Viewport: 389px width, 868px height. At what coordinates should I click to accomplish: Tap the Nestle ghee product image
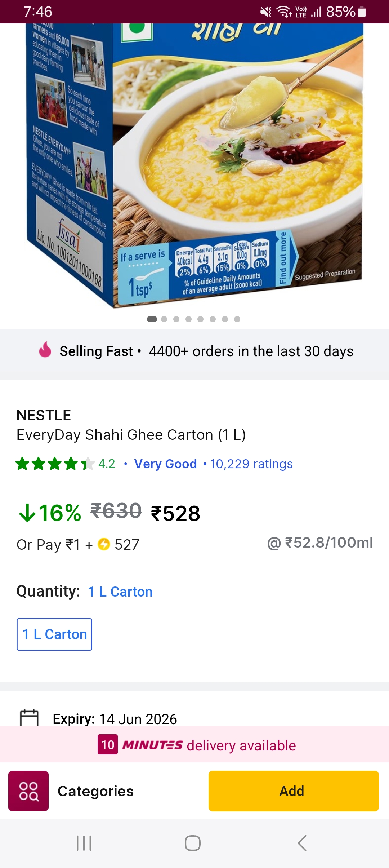point(194,162)
